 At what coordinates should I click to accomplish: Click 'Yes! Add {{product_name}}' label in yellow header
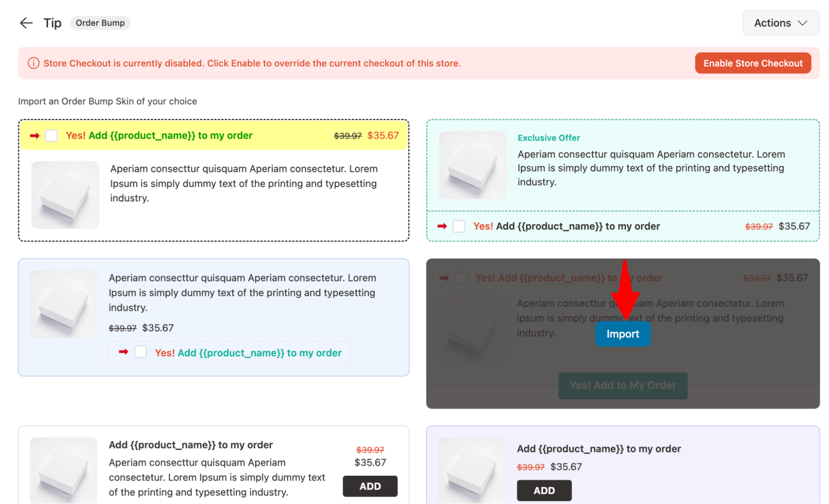(x=159, y=136)
